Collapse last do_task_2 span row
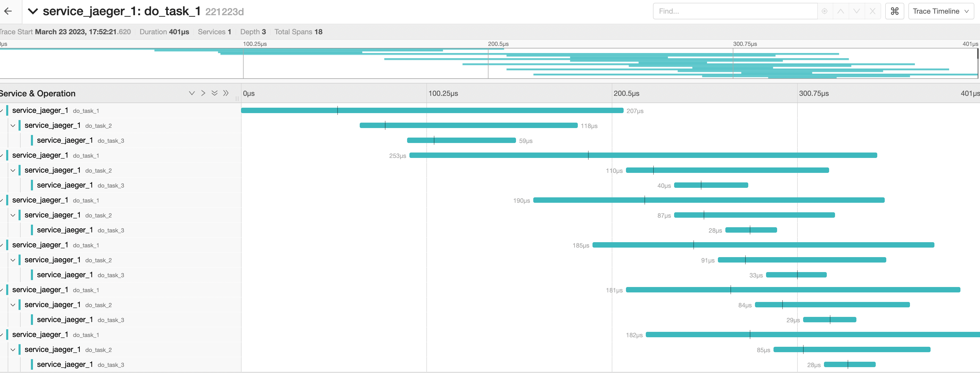 pos(13,350)
